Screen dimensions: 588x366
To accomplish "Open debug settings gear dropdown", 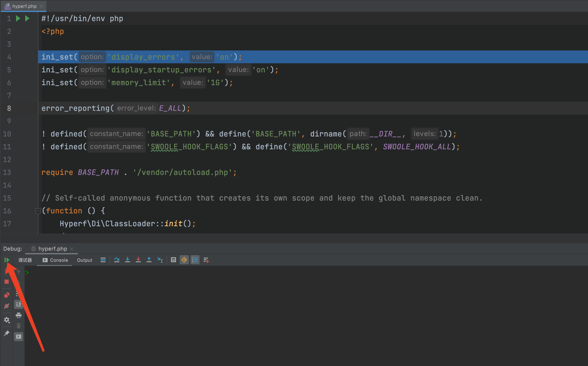I will tap(7, 320).
